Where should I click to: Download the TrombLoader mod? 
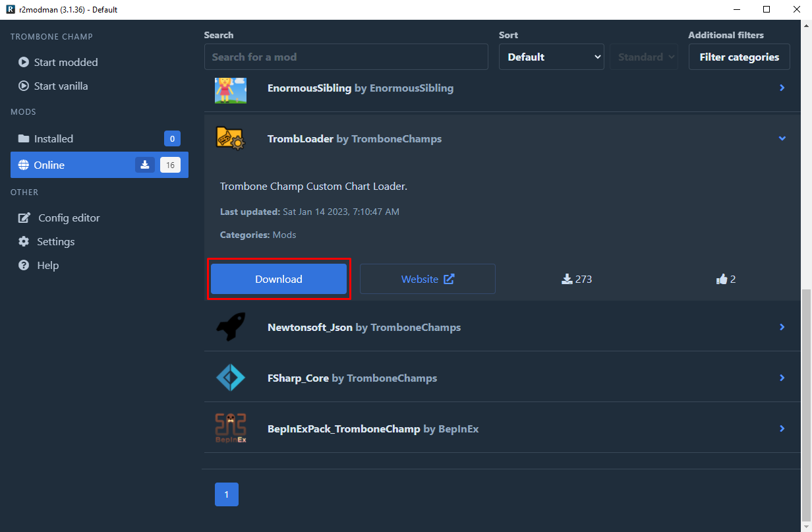pos(279,279)
